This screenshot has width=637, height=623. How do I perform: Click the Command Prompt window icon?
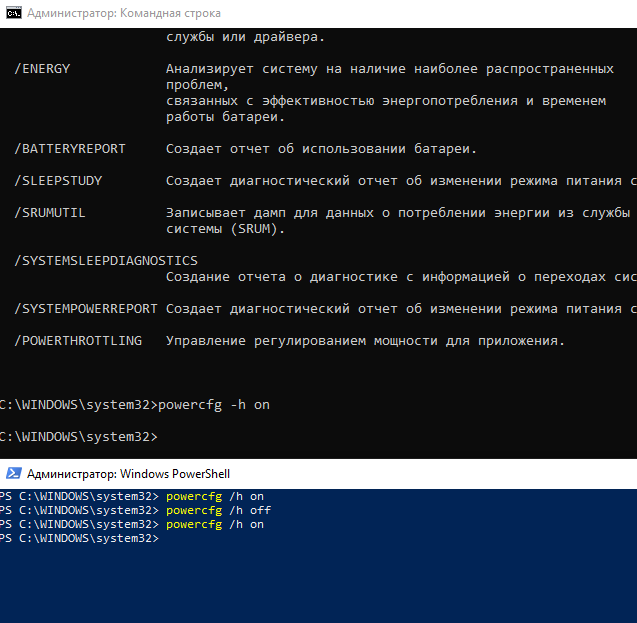[13, 13]
